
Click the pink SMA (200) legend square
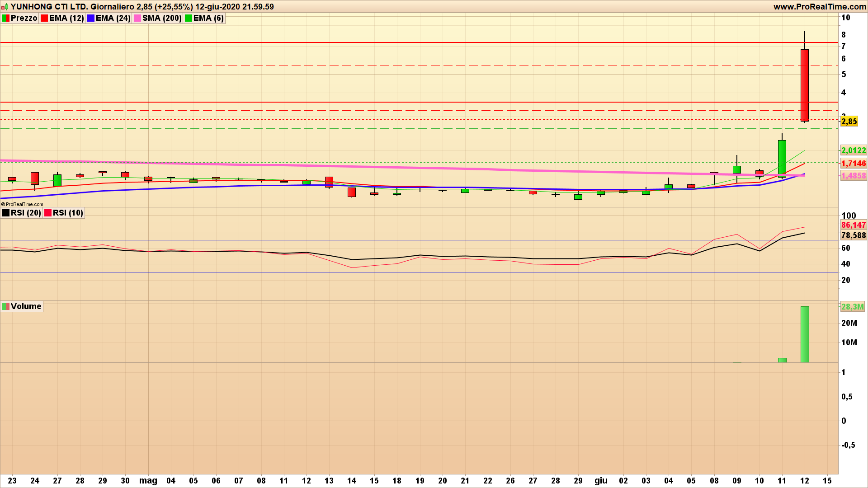pyautogui.click(x=137, y=18)
